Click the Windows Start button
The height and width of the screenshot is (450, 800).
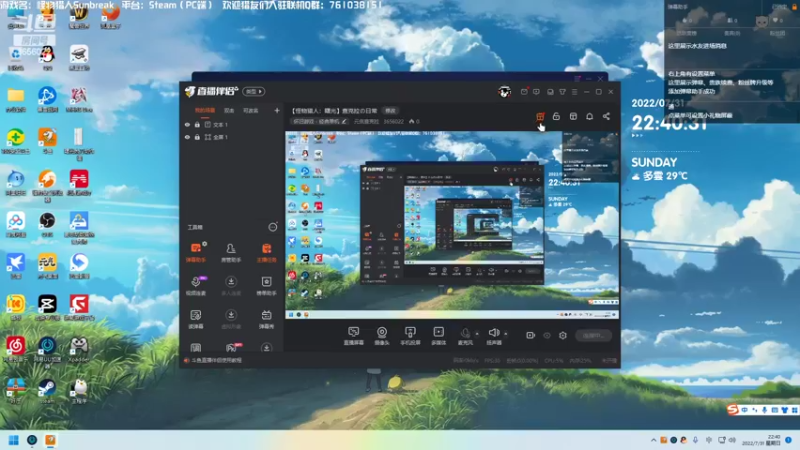(14, 440)
